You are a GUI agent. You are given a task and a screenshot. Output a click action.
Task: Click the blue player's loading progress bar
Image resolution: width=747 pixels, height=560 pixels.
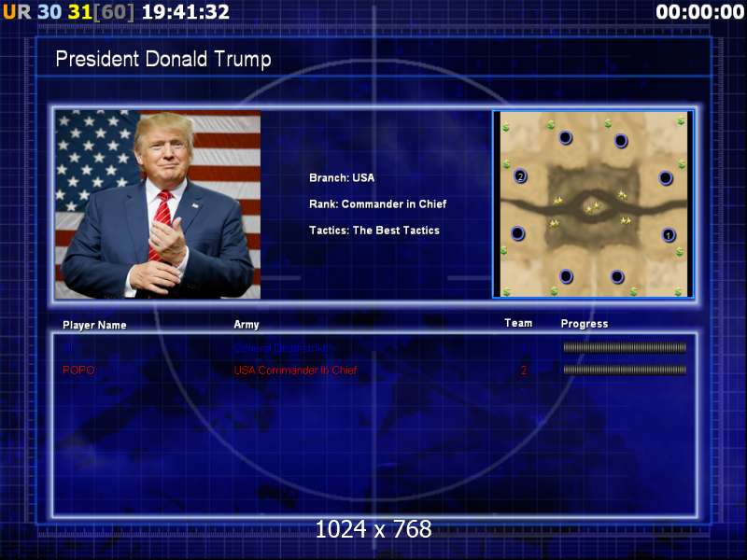coord(625,347)
